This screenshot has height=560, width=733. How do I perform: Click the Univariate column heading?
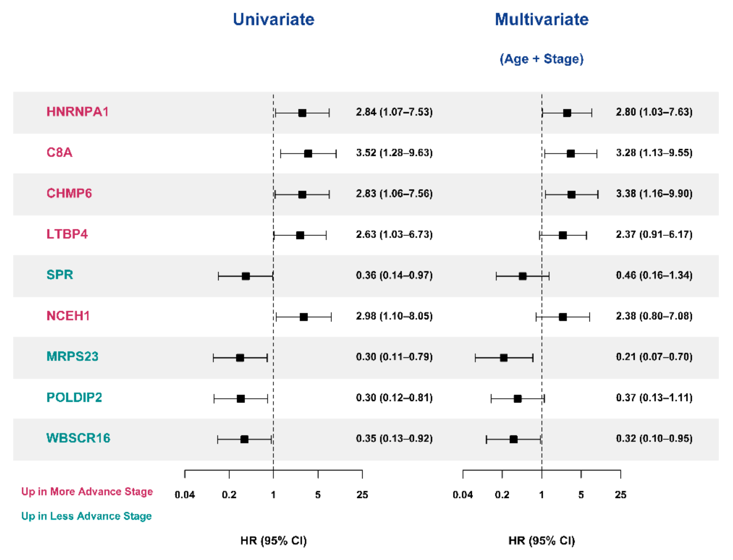tap(273, 19)
